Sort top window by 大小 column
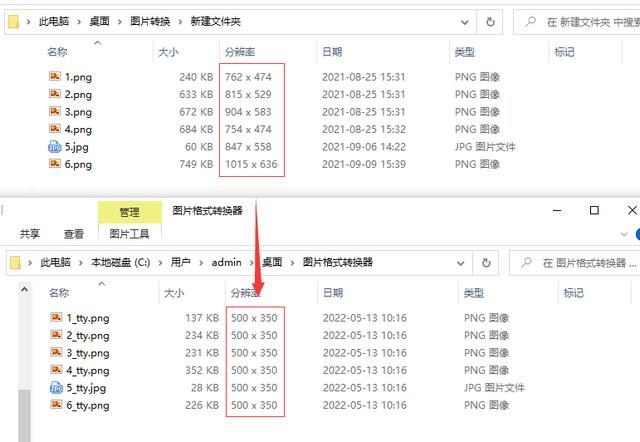The image size is (640, 442). point(168,52)
